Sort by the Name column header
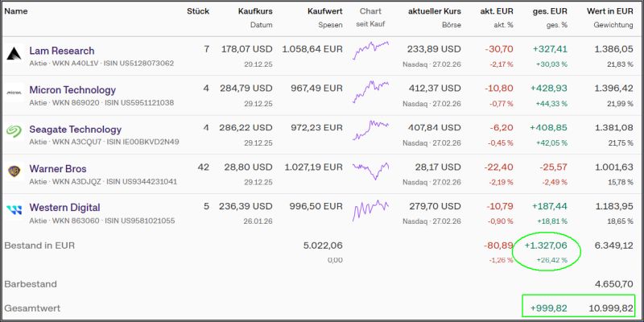The image size is (644, 322). click(16, 11)
